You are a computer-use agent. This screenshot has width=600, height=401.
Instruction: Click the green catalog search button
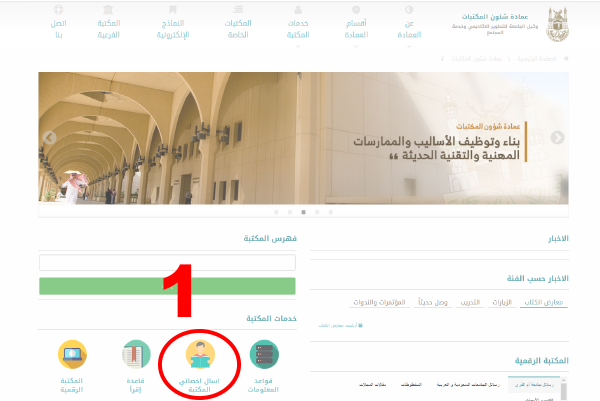point(167,286)
